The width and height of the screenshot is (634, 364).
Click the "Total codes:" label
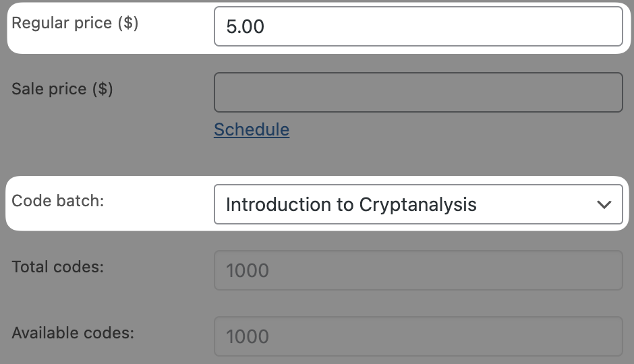(x=58, y=267)
